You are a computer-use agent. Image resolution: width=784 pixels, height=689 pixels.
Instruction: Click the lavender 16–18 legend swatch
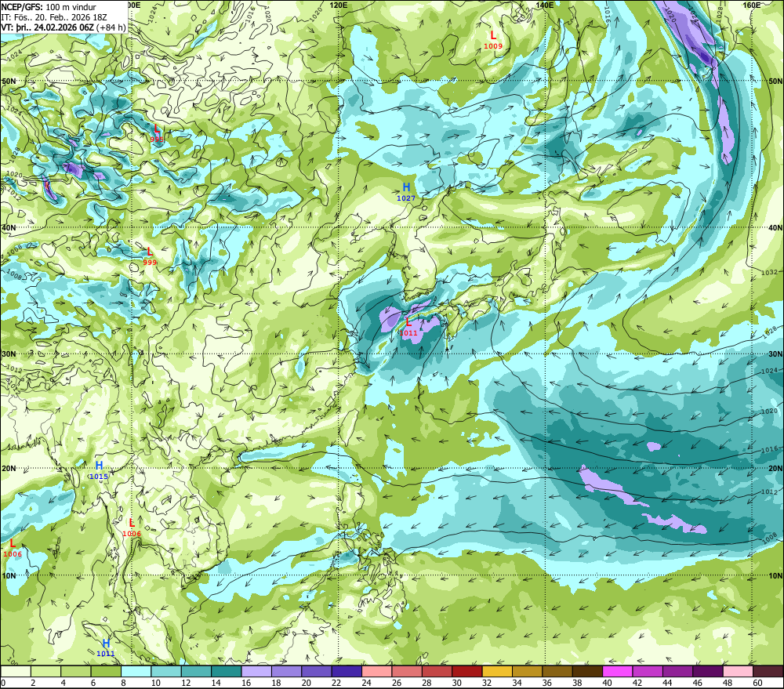[x=256, y=672]
